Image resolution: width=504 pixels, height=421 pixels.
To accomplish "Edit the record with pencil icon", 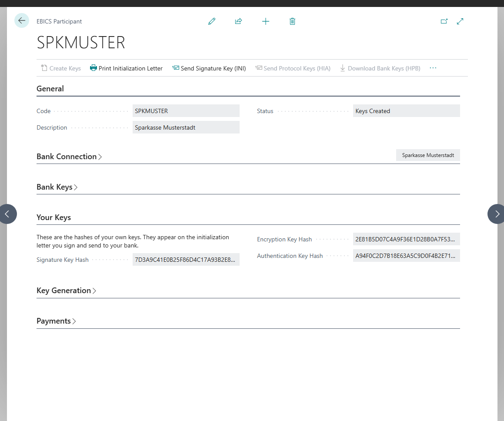I will tap(211, 21).
